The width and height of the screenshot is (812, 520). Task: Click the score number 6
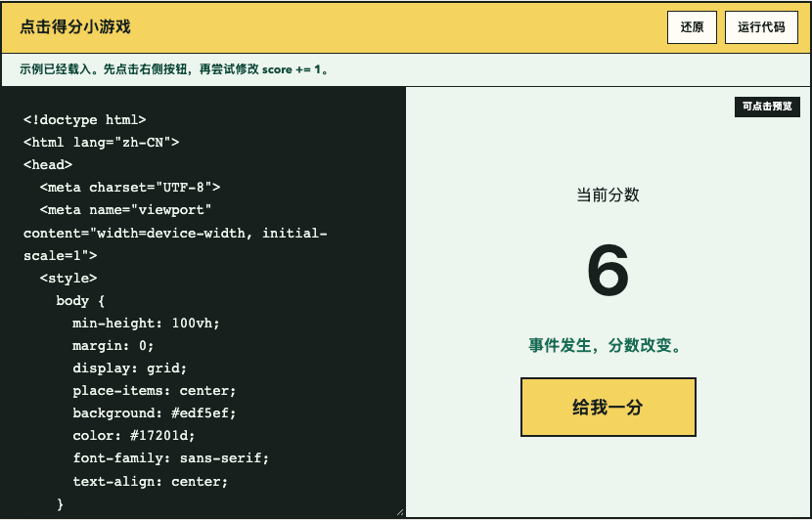click(x=608, y=272)
